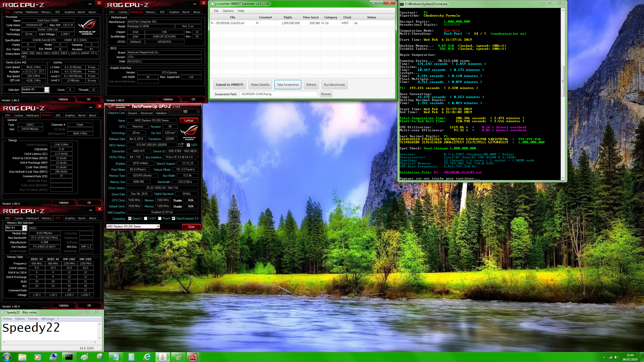
Task: Click the GPU-Z screenshot camera icon
Action: click(x=185, y=112)
